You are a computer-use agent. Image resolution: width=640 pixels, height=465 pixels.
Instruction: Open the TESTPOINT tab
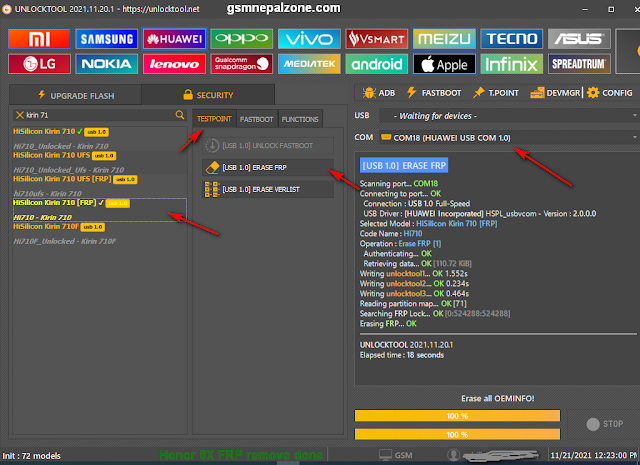pos(214,119)
